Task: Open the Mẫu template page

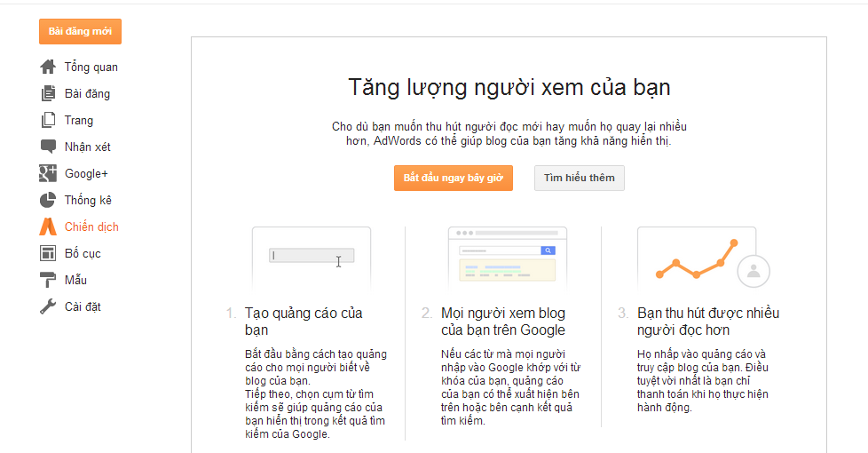Action: 75,280
